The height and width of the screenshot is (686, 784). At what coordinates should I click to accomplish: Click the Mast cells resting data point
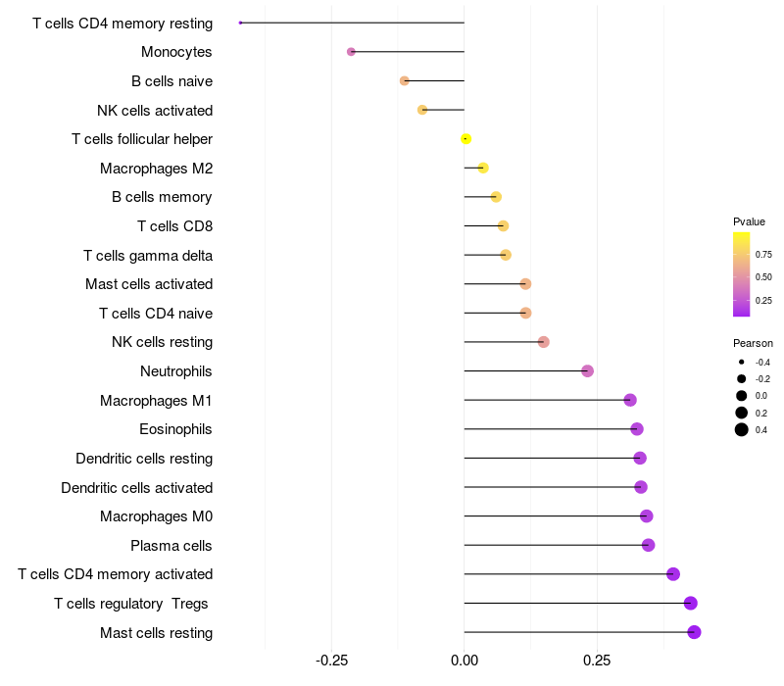(694, 632)
